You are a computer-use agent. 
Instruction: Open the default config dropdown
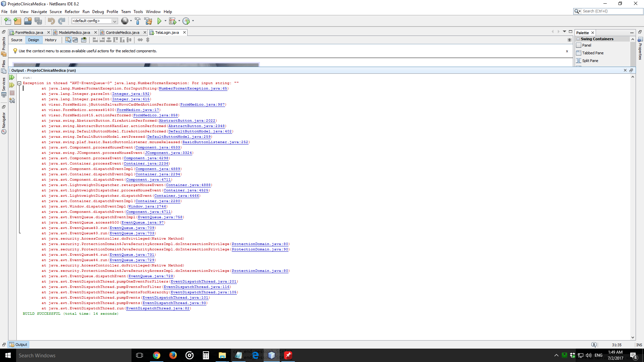[x=114, y=21]
